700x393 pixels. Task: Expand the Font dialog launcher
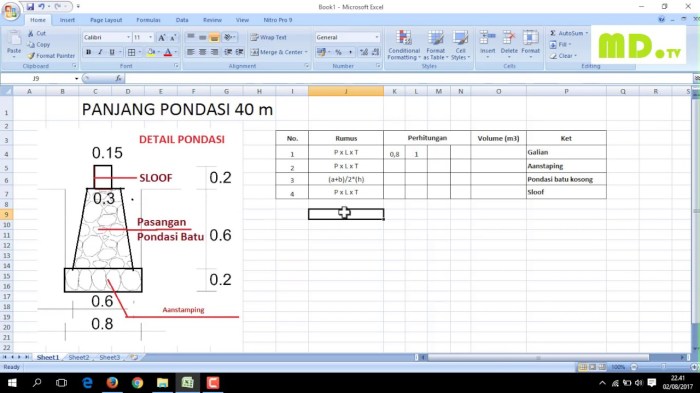pyautogui.click(x=176, y=66)
